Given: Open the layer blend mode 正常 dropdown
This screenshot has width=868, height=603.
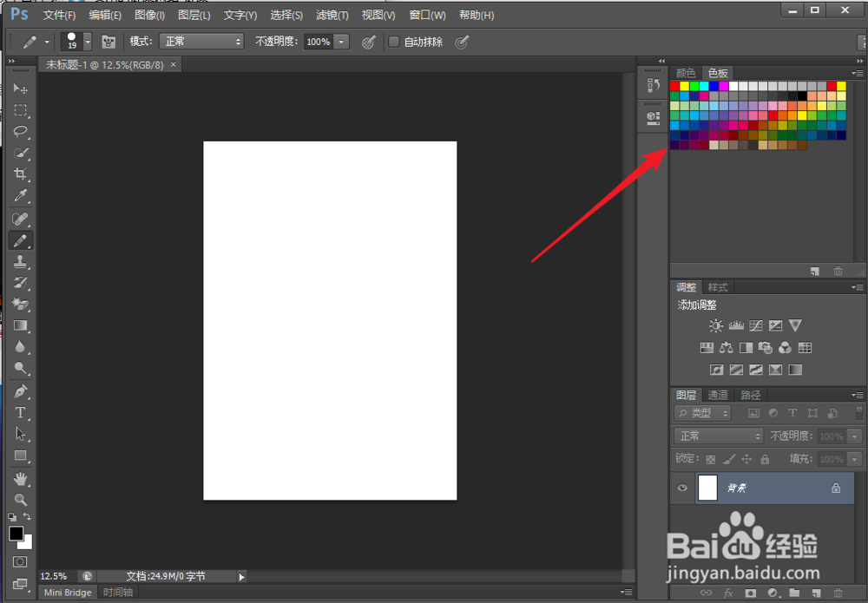Looking at the screenshot, I should pyautogui.click(x=719, y=436).
